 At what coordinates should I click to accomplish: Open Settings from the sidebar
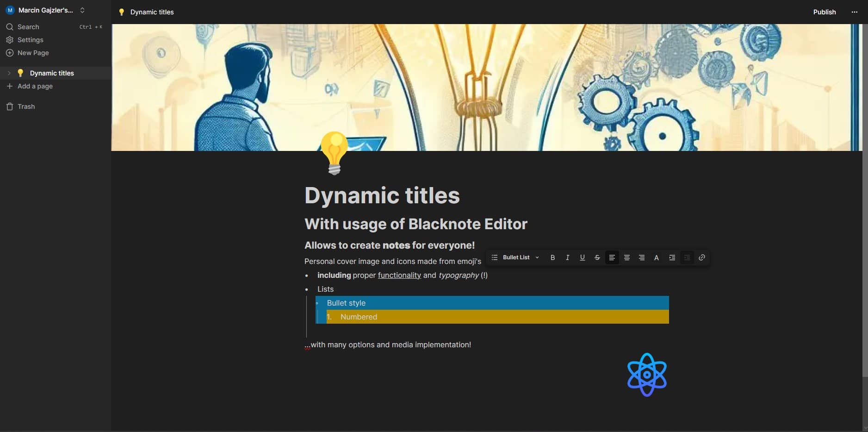[30, 40]
